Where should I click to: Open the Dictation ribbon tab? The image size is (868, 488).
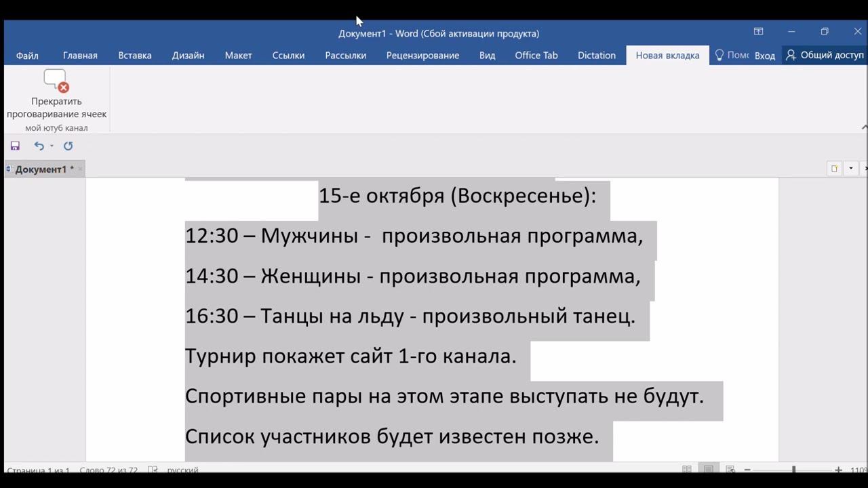[x=597, y=56]
